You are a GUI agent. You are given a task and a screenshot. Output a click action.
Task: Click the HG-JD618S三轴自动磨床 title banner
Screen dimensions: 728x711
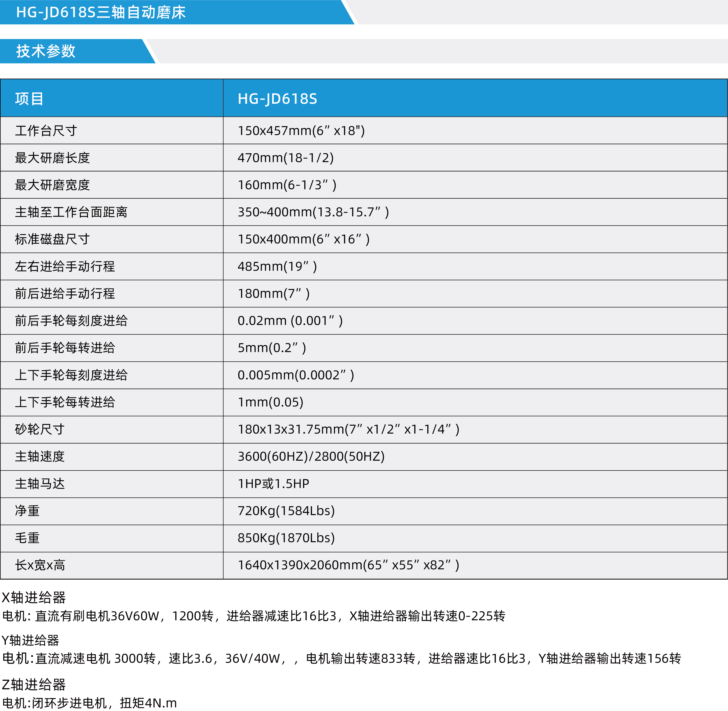click(101, 12)
